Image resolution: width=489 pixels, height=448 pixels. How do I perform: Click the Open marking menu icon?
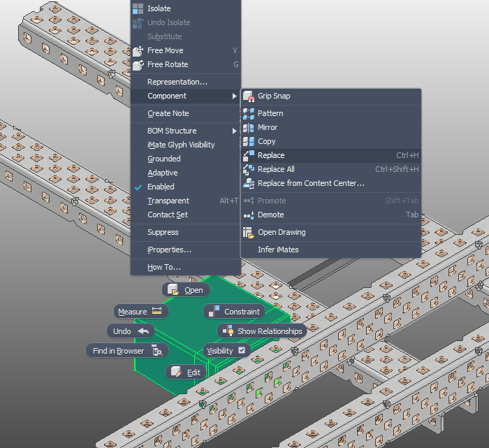173,290
